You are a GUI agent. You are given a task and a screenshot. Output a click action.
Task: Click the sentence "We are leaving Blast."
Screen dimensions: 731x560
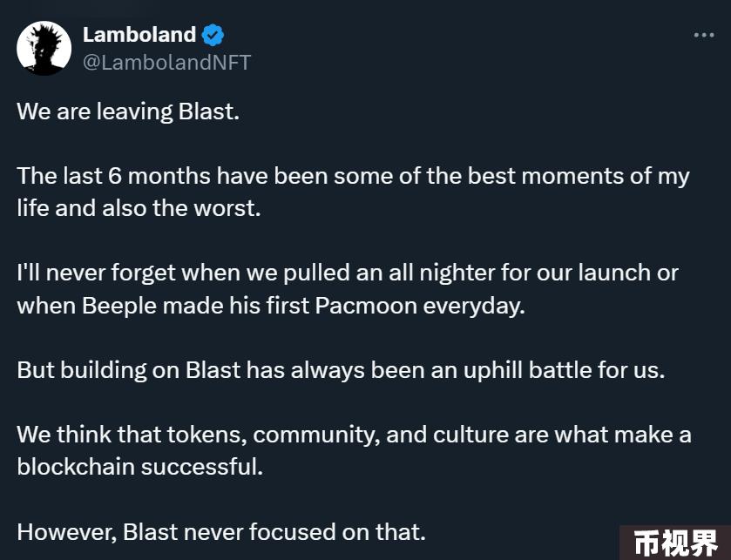tap(128, 111)
